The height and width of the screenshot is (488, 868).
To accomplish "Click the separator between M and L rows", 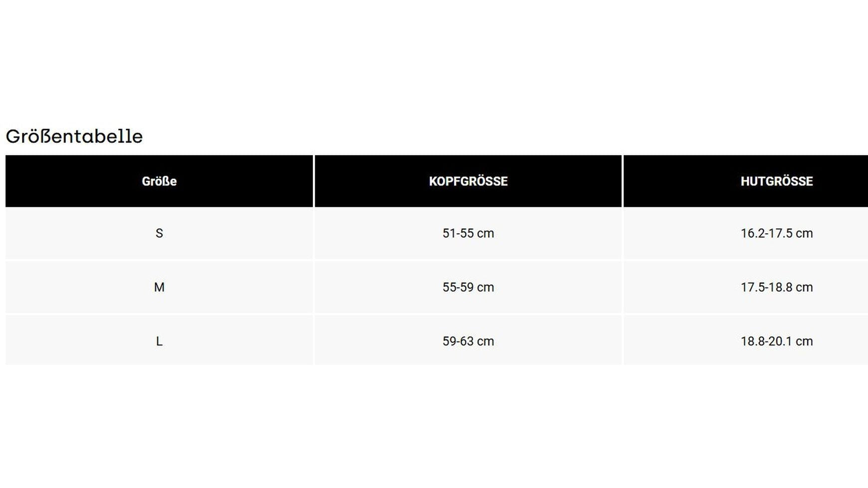I will (159, 314).
